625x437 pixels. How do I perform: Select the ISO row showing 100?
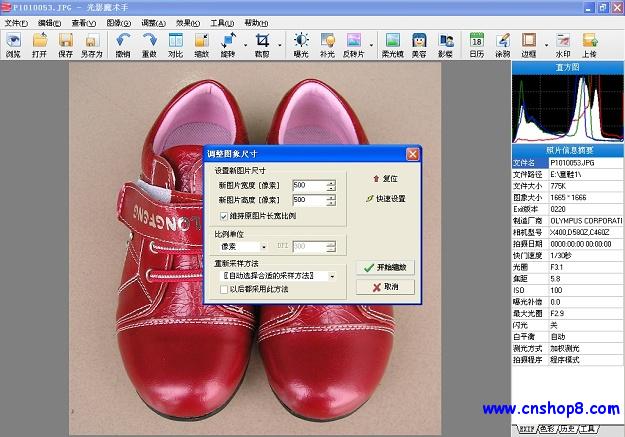click(x=568, y=290)
